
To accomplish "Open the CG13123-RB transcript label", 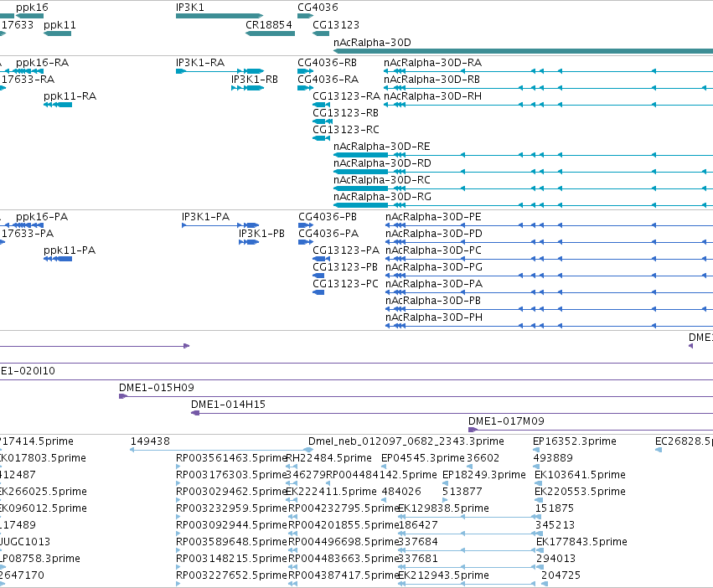I will (x=345, y=113).
